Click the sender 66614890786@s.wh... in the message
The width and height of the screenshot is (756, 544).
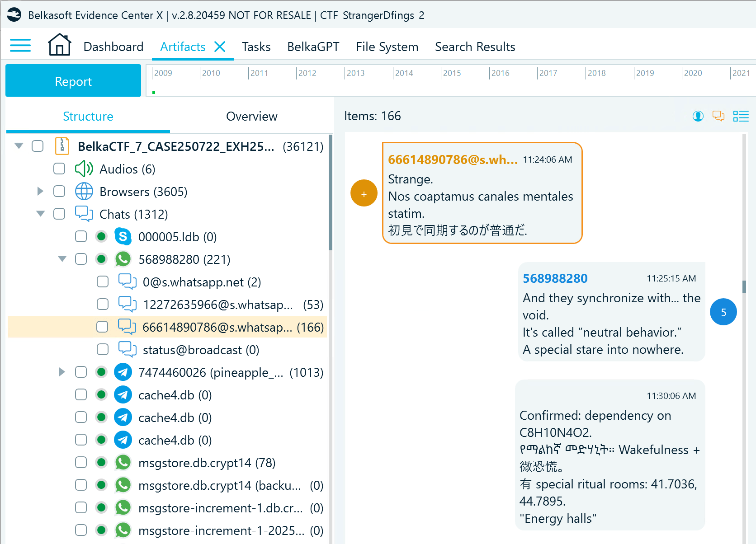pyautogui.click(x=453, y=159)
